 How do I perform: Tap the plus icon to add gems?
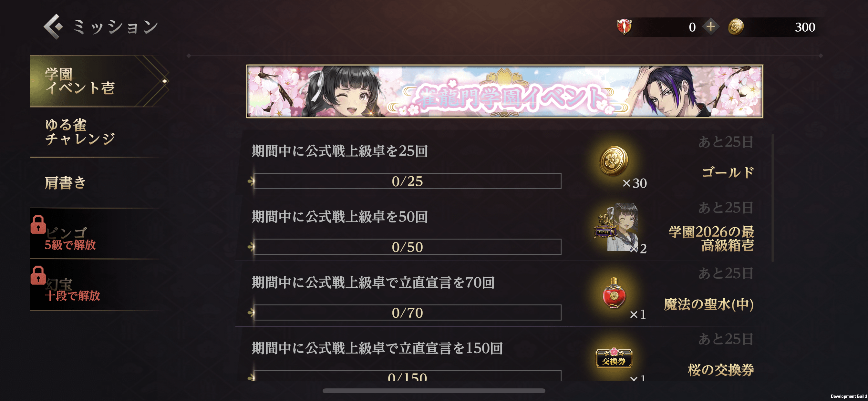coord(711,26)
